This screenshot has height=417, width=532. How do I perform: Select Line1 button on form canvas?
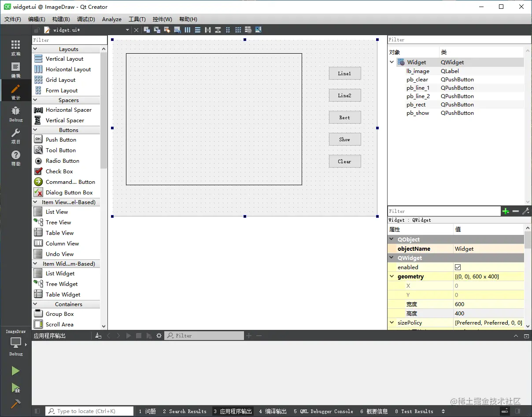point(345,73)
